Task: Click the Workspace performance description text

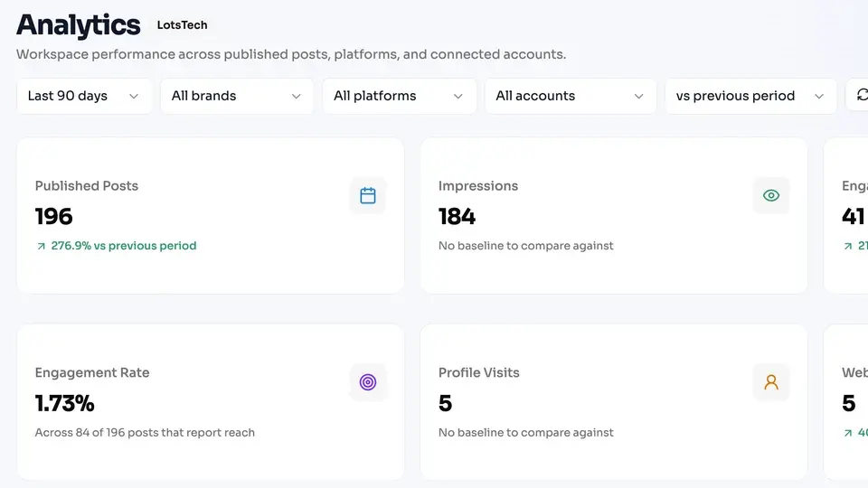Action: point(291,54)
